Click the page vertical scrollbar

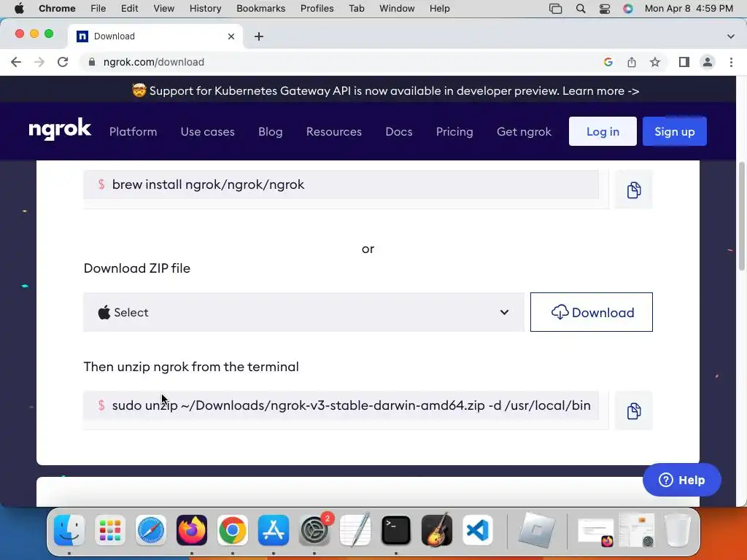pos(741,217)
